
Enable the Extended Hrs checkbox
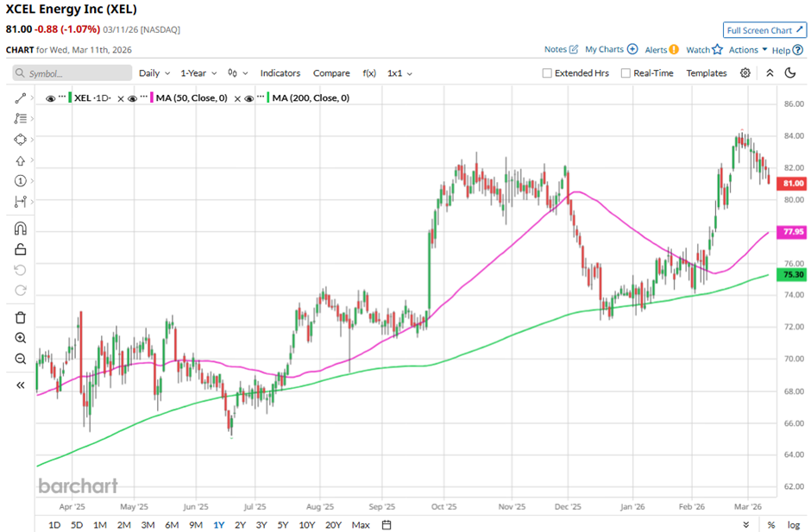pos(547,73)
